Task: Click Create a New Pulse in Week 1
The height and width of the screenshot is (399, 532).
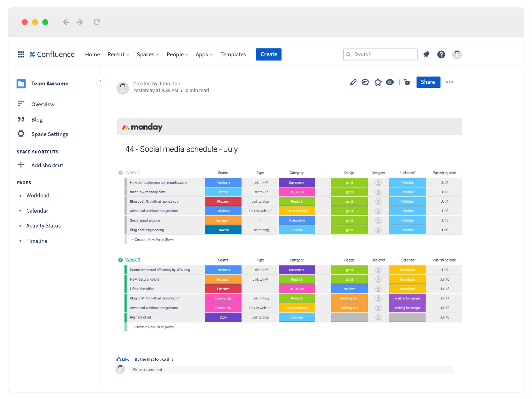Action: [x=153, y=240]
